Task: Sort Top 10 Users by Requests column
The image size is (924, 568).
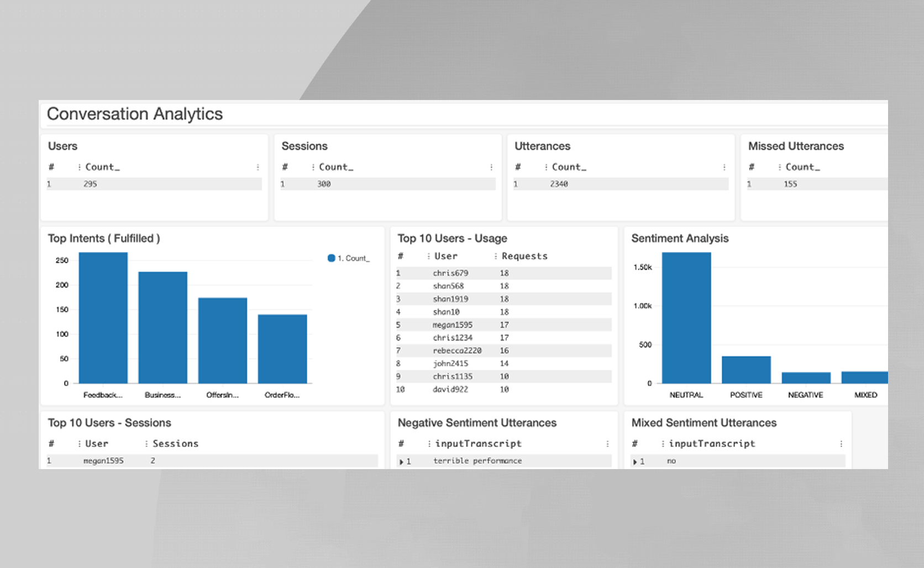Action: [524, 256]
